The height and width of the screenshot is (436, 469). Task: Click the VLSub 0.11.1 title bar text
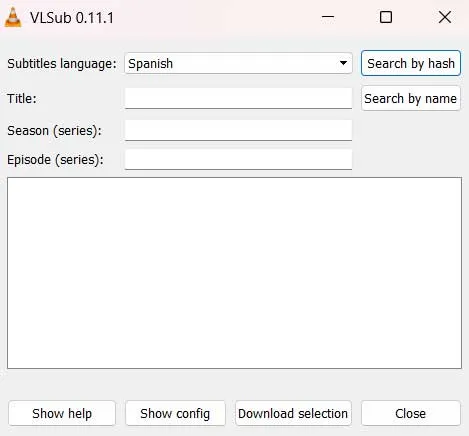coord(72,18)
